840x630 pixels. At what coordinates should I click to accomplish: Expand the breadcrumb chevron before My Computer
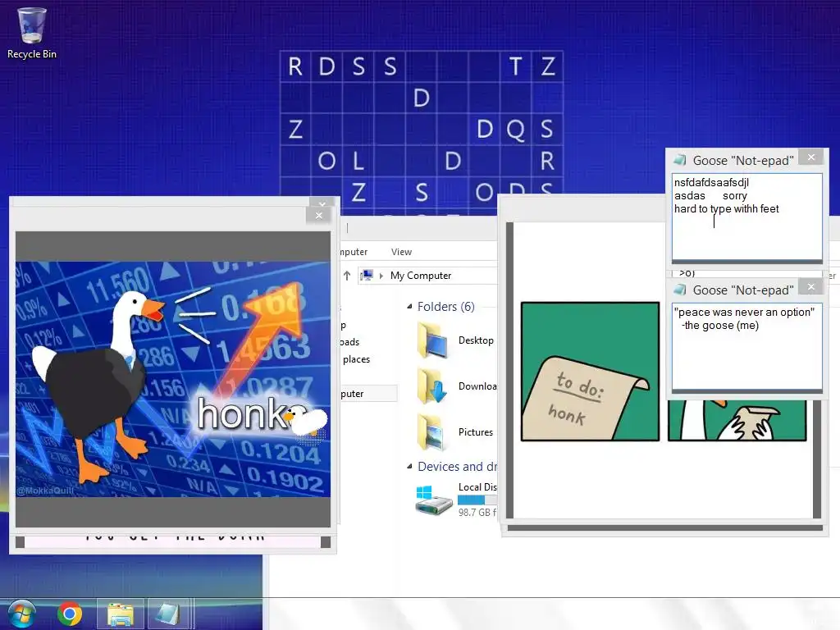[381, 276]
